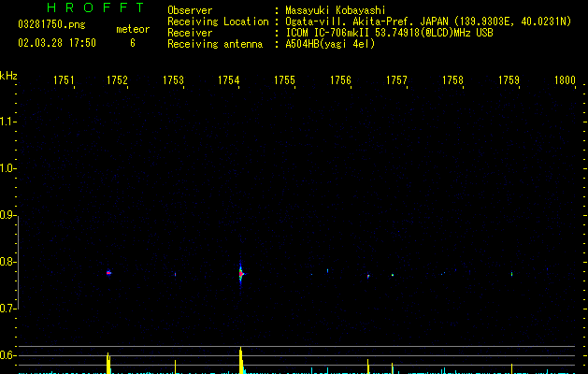The width and height of the screenshot is (588, 374).
Task: Click the 1.0 kHz axis label
Action: click(7, 168)
